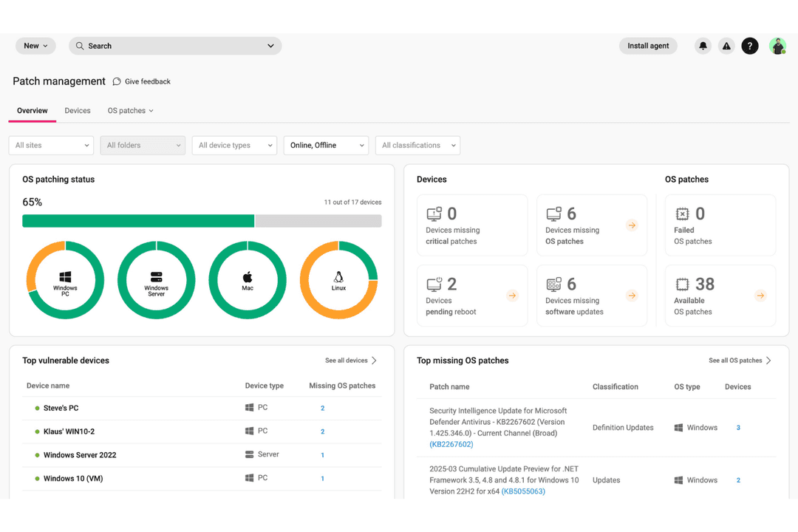
Task: Click the OS patching status progress bar
Action: pyautogui.click(x=202, y=221)
